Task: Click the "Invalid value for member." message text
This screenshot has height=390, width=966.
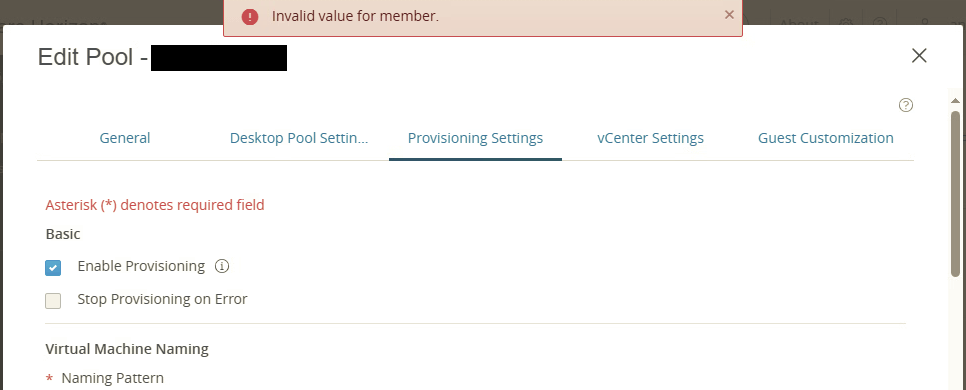Action: 355,17
